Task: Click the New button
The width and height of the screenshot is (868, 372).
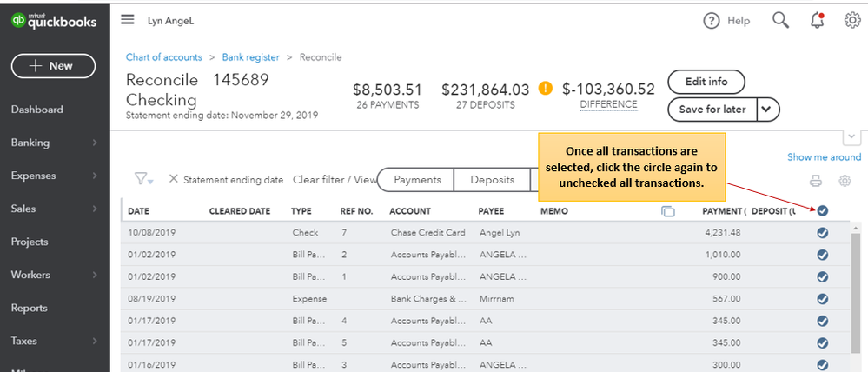Action: [x=53, y=66]
